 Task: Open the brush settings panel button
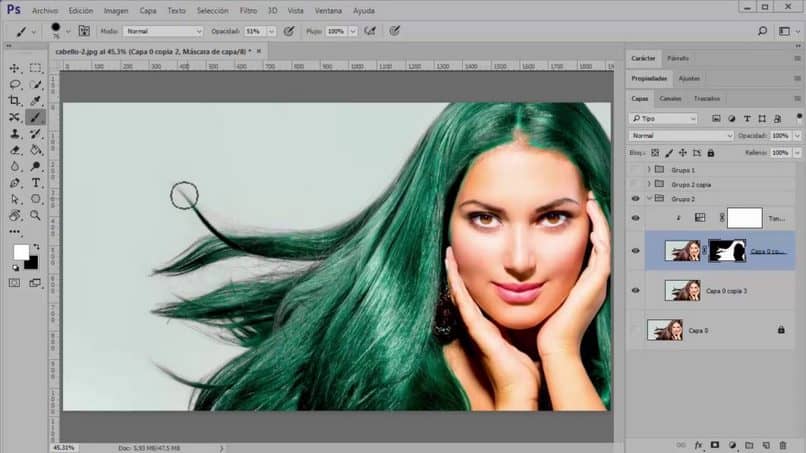(x=83, y=31)
